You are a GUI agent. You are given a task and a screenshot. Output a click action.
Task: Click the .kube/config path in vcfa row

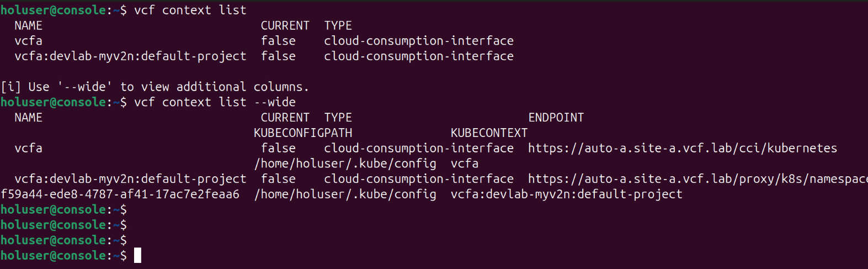345,163
